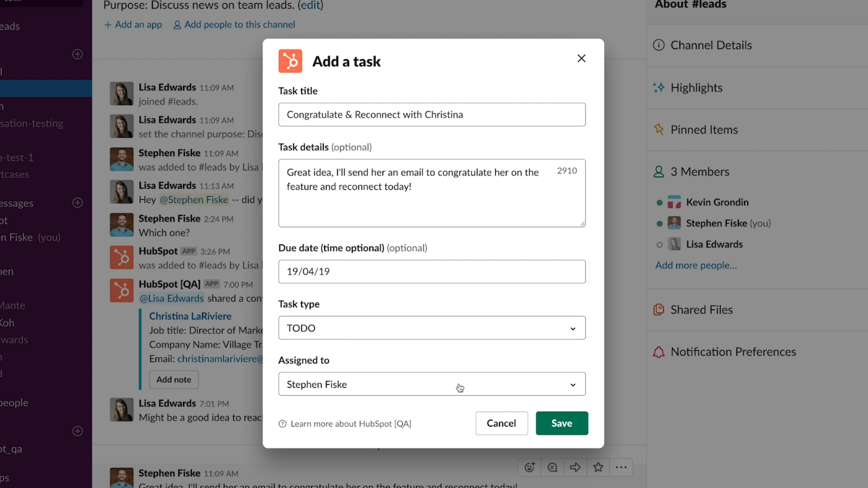This screenshot has width=868, height=488.
Task: Click the Members person icon
Action: (659, 172)
